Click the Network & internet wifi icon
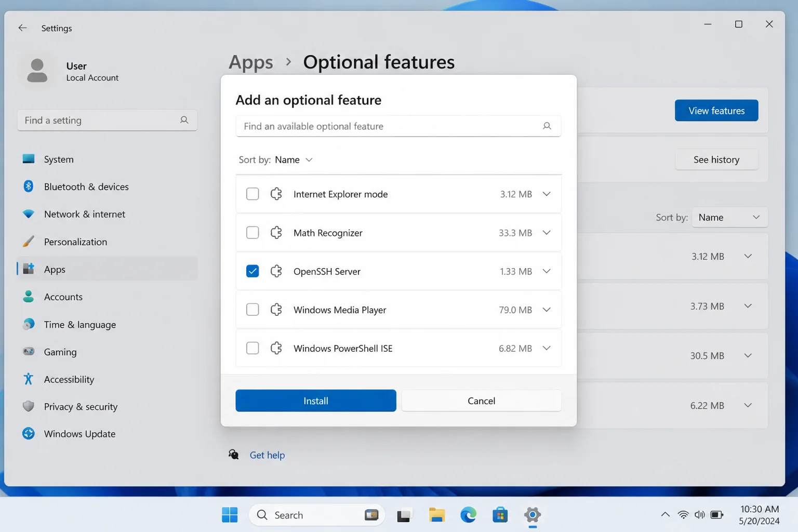Viewport: 798px width, 532px height. 29,214
